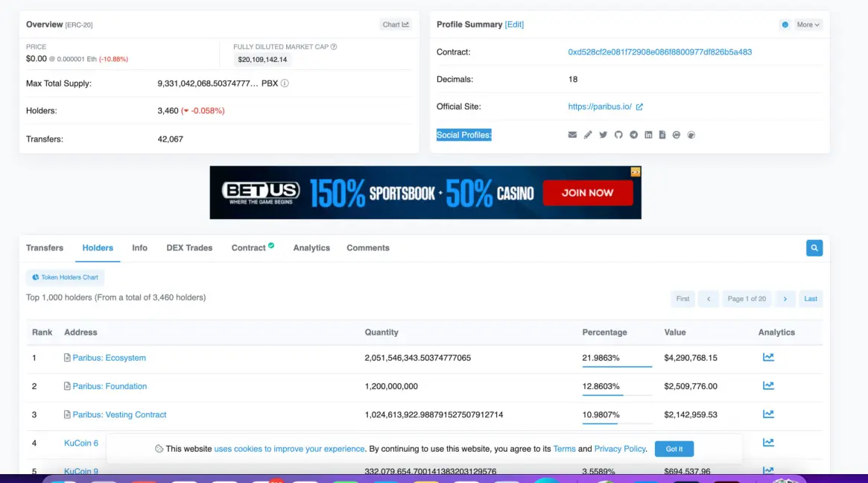Visit the https://paribus.io/ official site

click(600, 107)
